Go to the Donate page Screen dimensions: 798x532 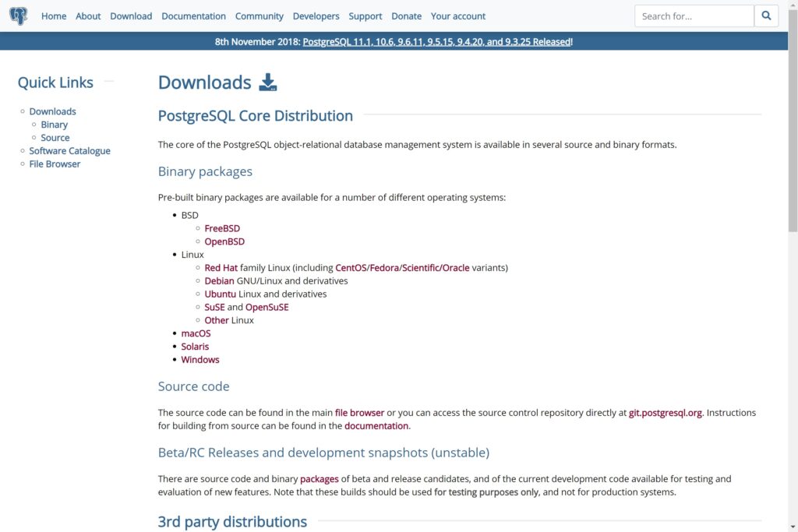[x=406, y=16]
